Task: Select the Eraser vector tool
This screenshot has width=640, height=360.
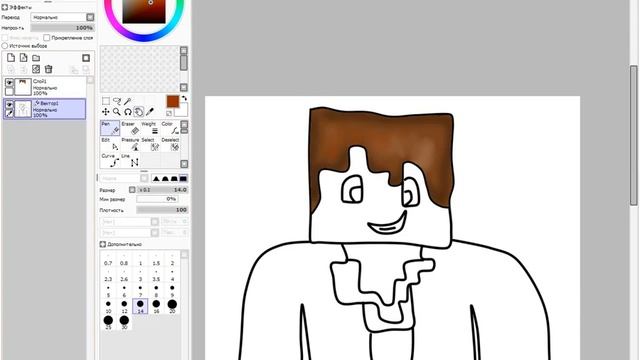Action: tap(130, 128)
